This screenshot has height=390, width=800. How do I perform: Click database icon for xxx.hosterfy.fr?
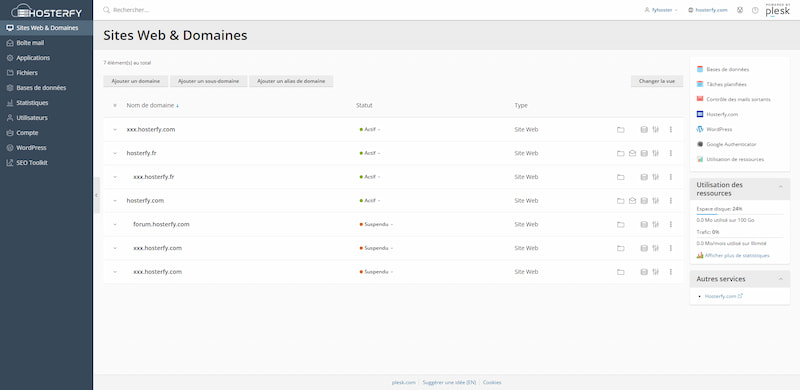(x=644, y=177)
